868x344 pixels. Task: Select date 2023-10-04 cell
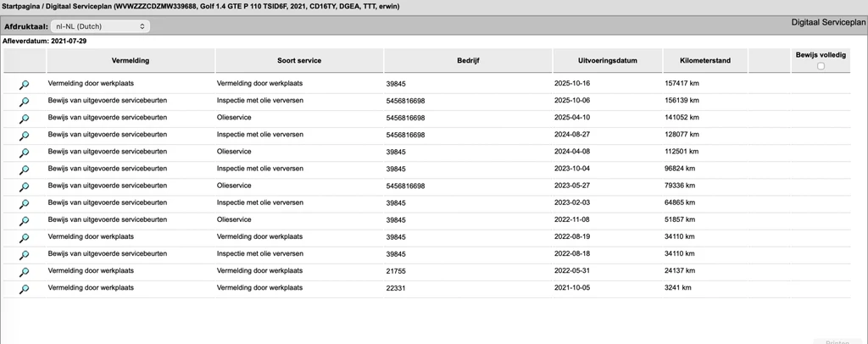[572, 169]
